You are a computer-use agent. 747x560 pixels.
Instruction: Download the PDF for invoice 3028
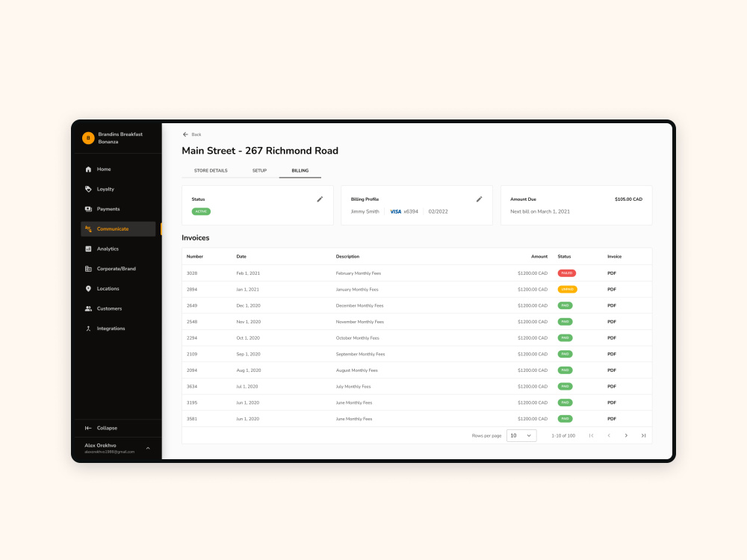tap(612, 273)
